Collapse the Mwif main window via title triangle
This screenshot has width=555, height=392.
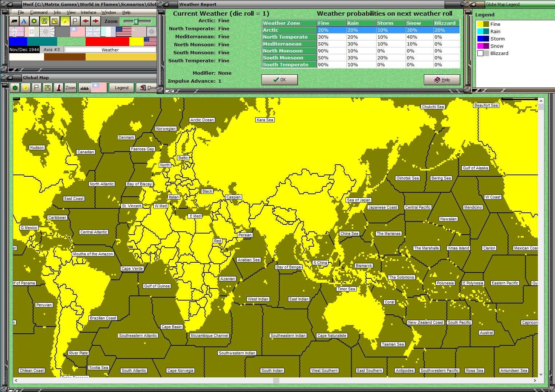pos(9,4)
